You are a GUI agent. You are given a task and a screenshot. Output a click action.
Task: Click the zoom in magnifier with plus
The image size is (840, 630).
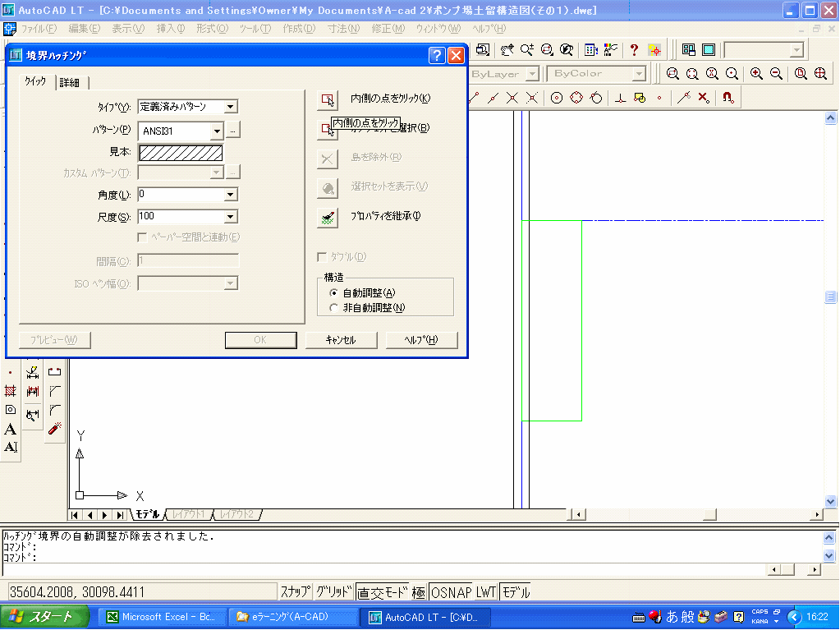[x=756, y=73]
